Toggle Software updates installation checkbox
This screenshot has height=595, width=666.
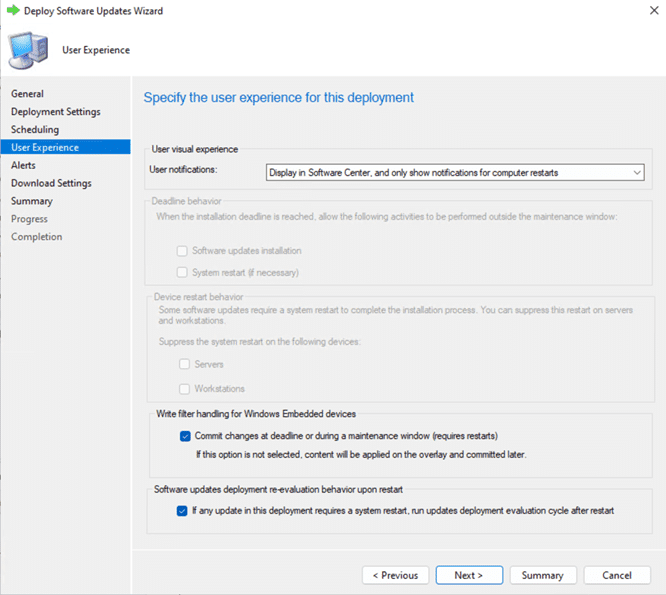click(x=182, y=251)
